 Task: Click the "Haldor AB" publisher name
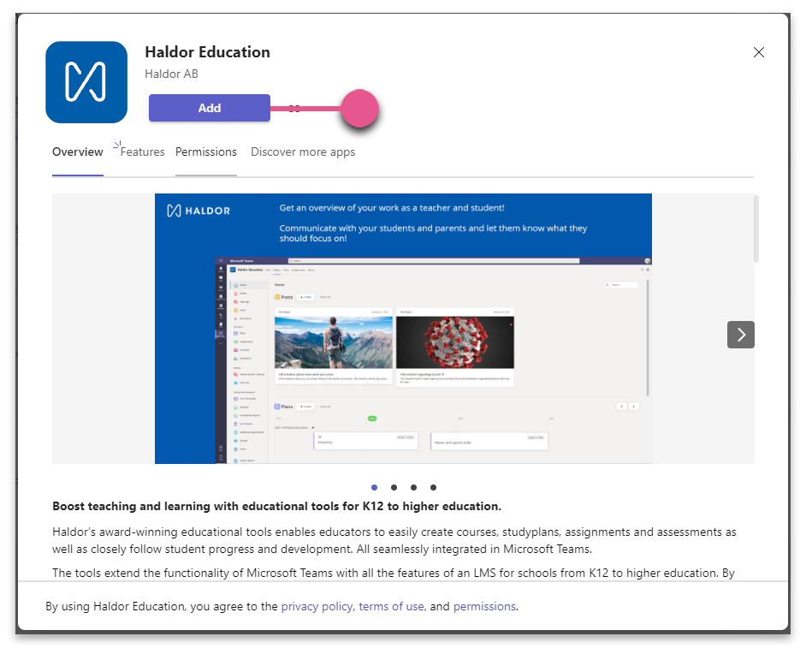pos(171,74)
